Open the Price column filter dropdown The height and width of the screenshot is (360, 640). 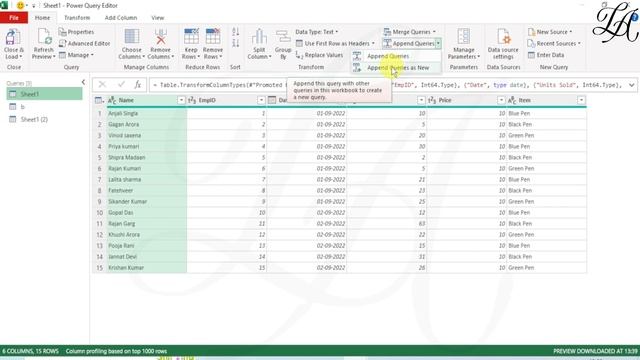pos(501,100)
